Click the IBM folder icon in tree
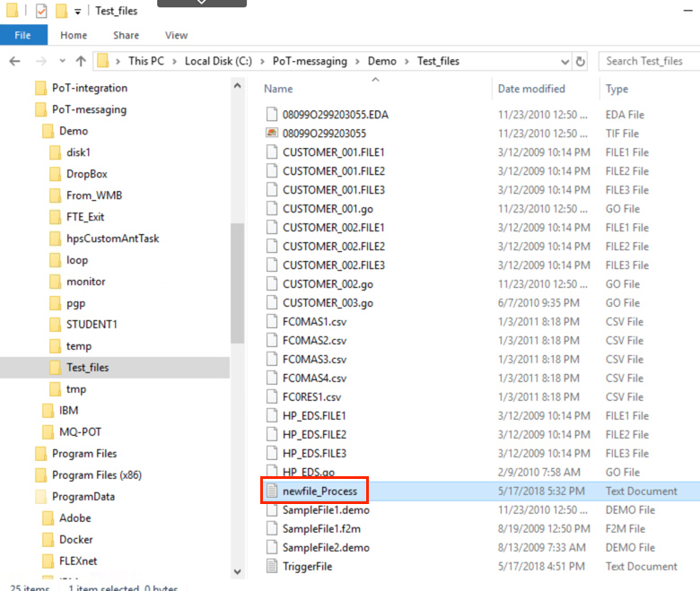The image size is (700, 591). (x=48, y=411)
